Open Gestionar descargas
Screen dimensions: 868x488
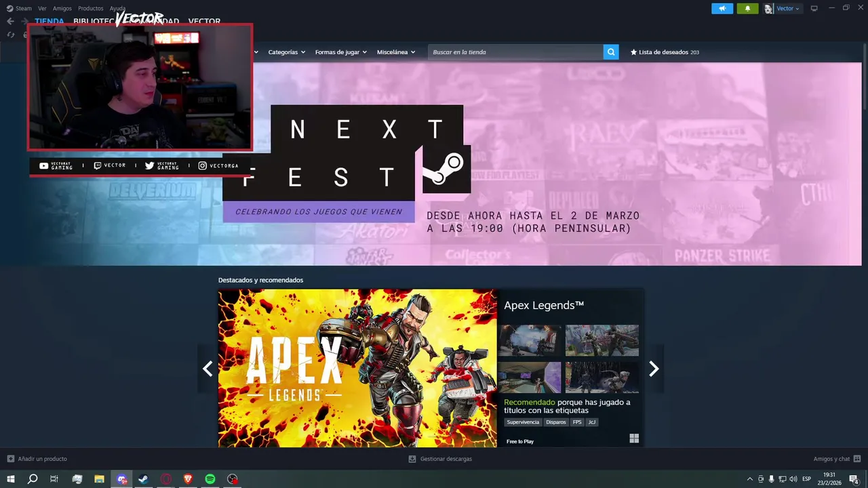click(x=440, y=459)
